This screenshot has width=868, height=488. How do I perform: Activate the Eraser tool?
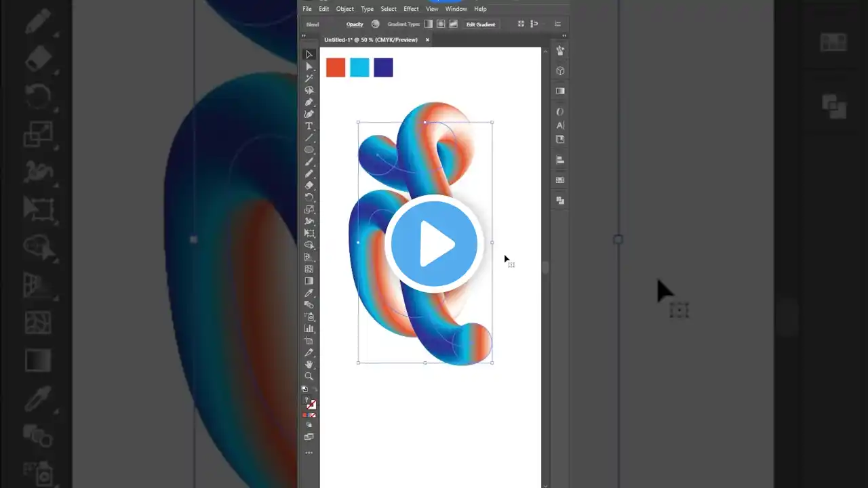tap(309, 185)
